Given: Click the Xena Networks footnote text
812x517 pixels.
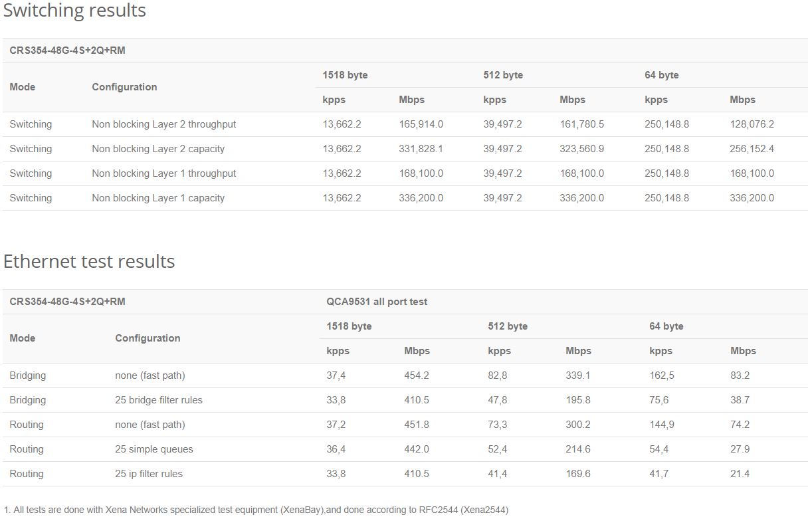Looking at the screenshot, I should coord(256,510).
